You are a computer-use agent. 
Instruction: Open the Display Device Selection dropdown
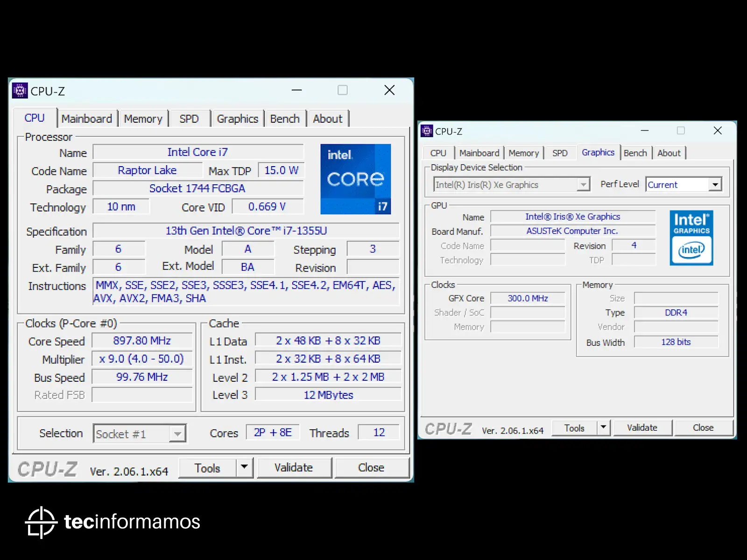pyautogui.click(x=512, y=185)
